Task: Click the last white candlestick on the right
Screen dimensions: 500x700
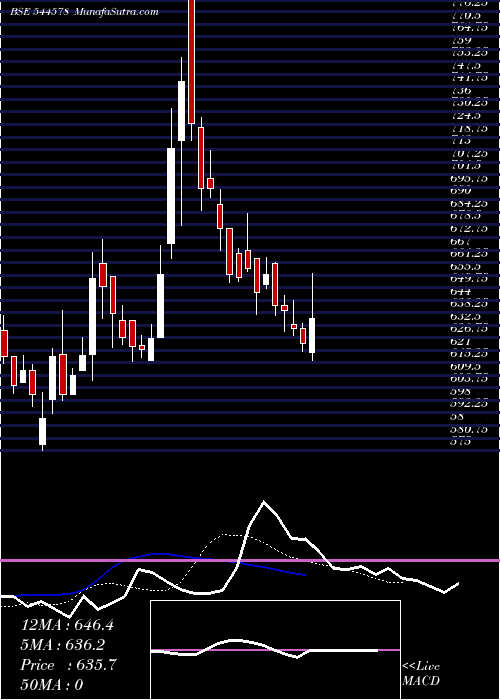Action: [x=312, y=335]
